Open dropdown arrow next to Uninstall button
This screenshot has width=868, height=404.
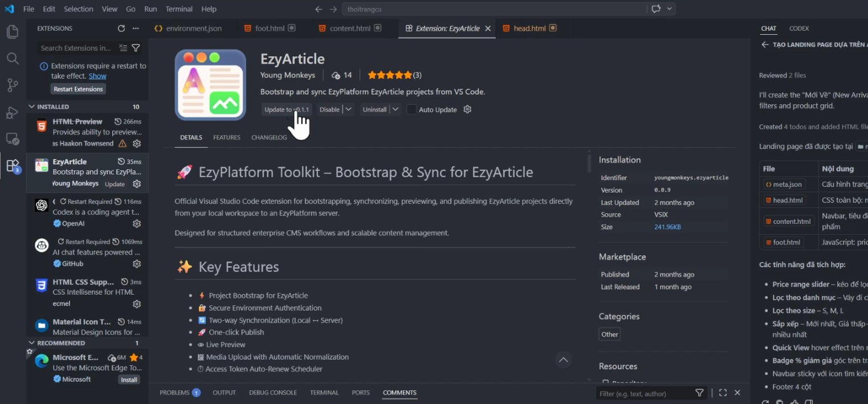coord(396,109)
